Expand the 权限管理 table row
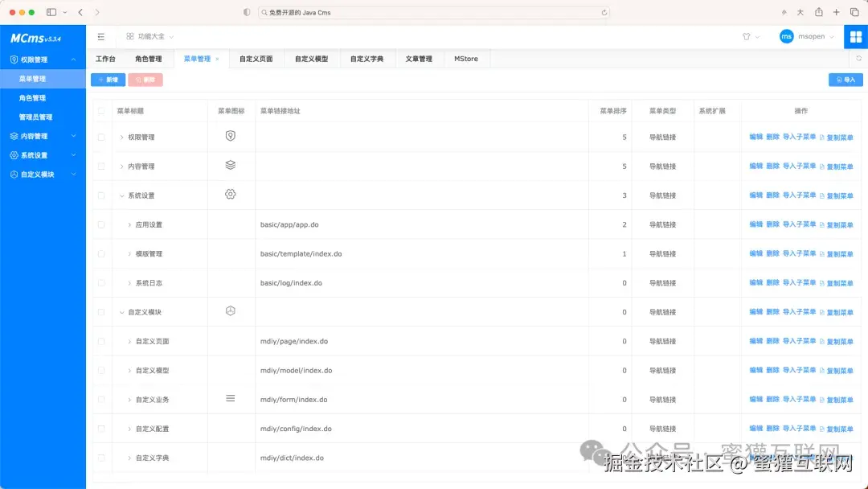The width and height of the screenshot is (868, 489). [122, 137]
